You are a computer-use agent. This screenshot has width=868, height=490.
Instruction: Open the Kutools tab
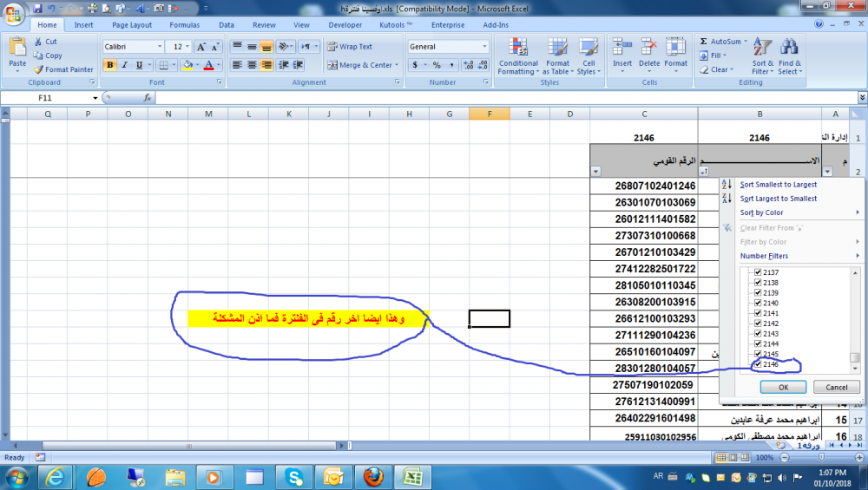(x=395, y=25)
